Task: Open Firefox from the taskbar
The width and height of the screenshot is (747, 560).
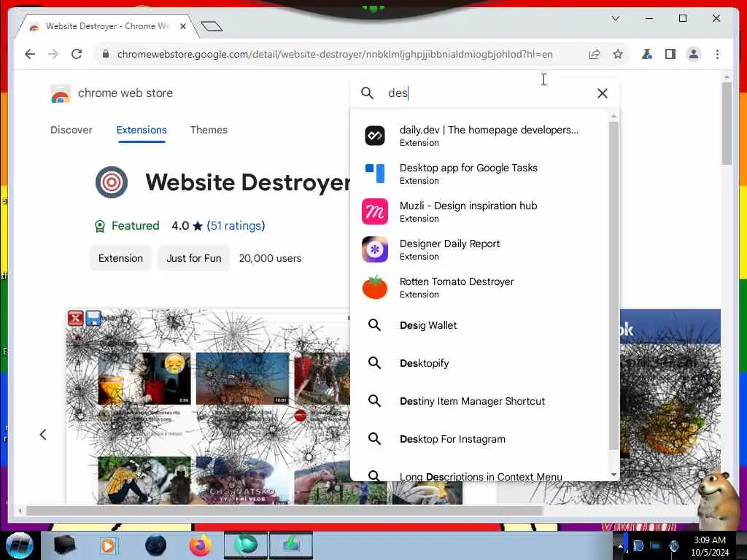Action: pos(201,545)
